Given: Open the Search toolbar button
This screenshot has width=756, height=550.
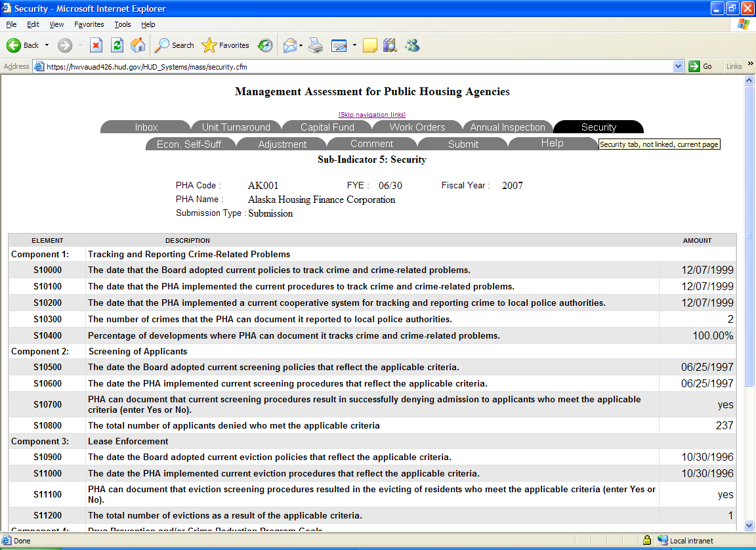Looking at the screenshot, I should click(174, 45).
